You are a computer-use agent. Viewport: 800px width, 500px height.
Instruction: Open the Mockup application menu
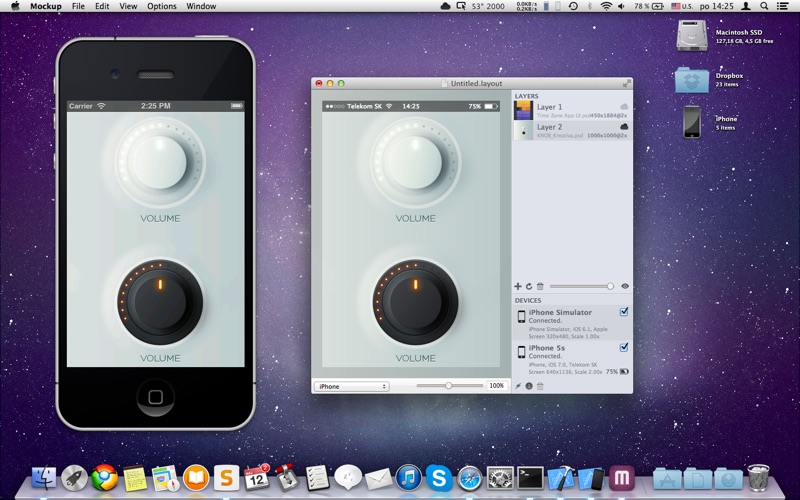point(46,6)
